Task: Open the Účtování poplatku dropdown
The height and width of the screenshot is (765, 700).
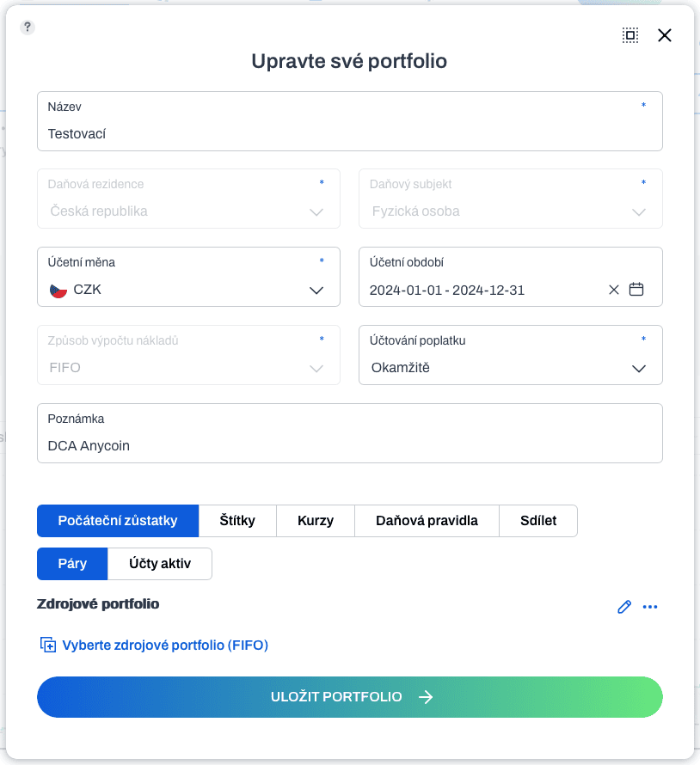Action: tap(638, 369)
